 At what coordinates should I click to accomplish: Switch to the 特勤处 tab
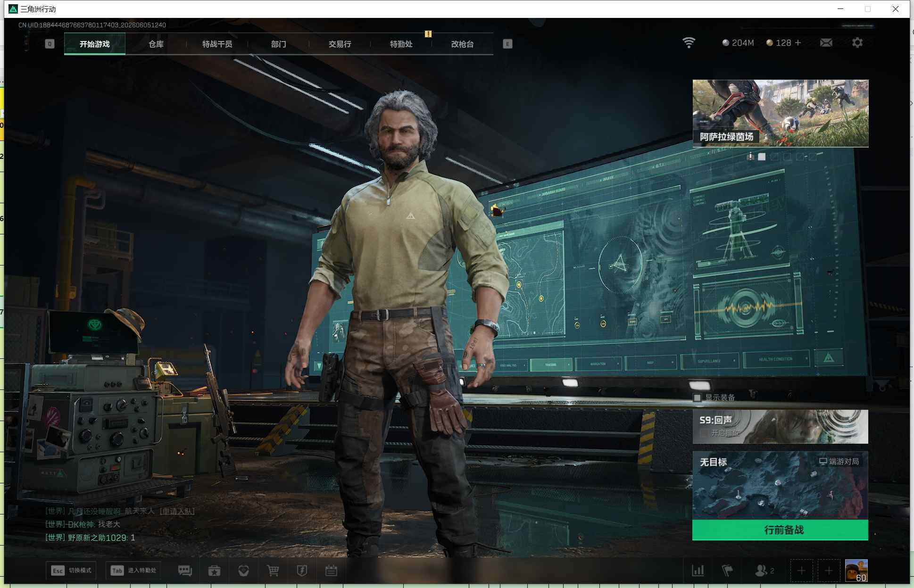click(x=401, y=44)
